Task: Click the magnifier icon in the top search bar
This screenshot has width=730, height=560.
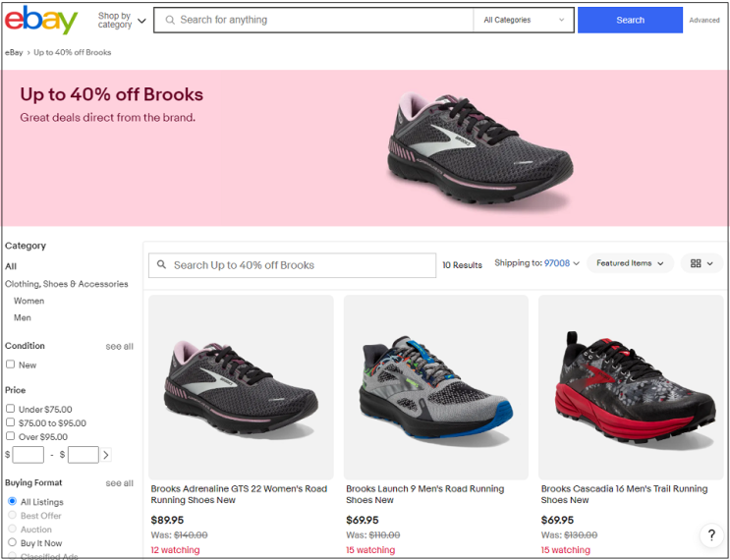Action: coord(169,20)
